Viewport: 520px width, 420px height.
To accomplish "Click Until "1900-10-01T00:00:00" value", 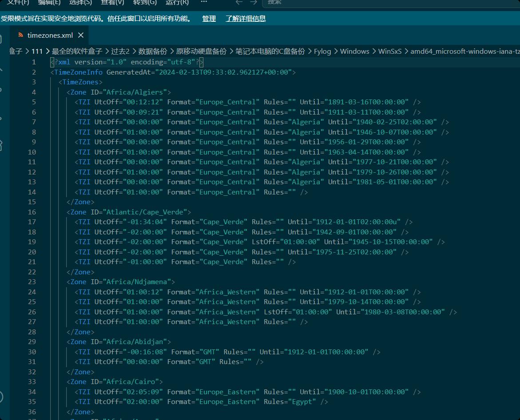I will [x=366, y=392].
